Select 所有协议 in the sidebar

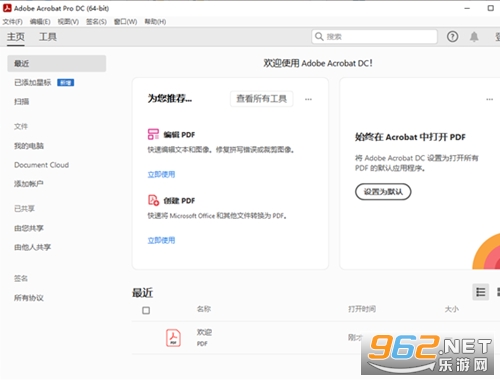[x=29, y=298]
